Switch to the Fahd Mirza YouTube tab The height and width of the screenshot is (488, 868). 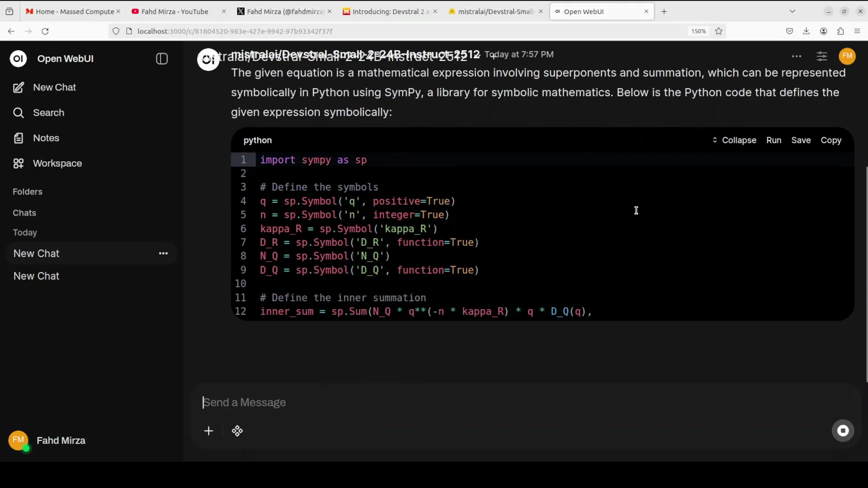tap(174, 11)
